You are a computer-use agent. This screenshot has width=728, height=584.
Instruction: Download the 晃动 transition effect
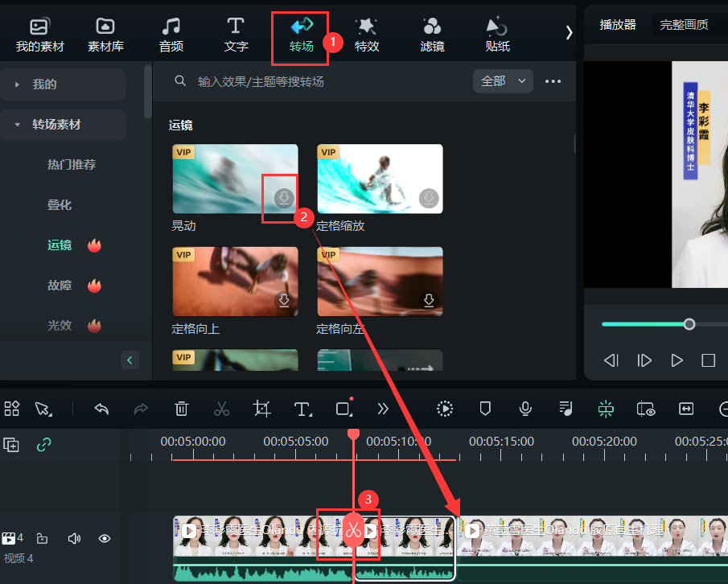pos(283,198)
